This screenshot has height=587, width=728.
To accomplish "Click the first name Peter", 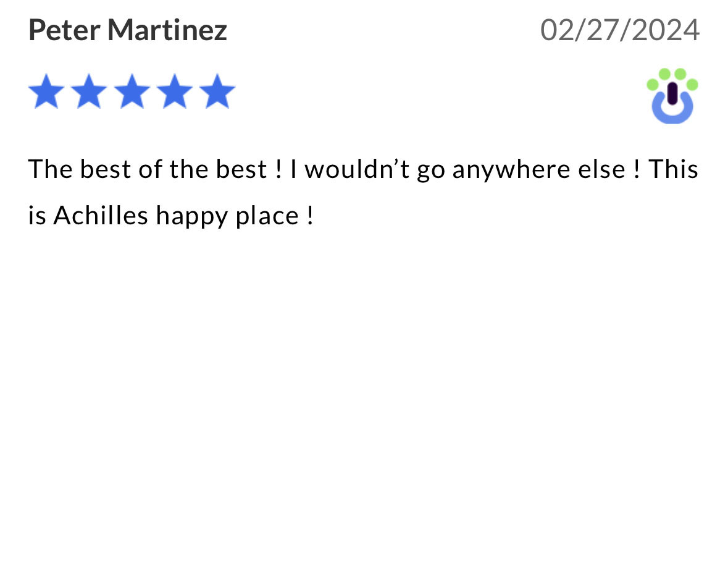I will click(x=64, y=30).
